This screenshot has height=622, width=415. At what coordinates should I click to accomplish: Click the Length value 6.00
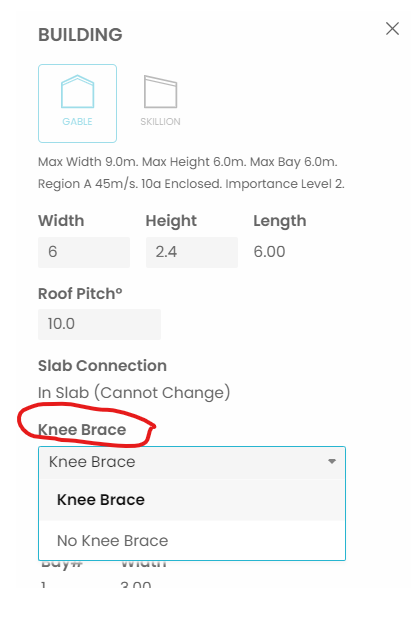pos(269,252)
